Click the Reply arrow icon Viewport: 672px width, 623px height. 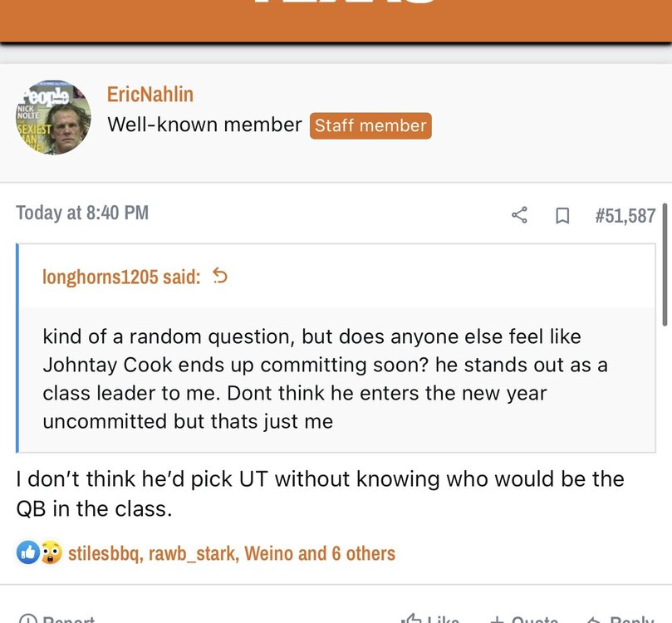pyautogui.click(x=594, y=619)
